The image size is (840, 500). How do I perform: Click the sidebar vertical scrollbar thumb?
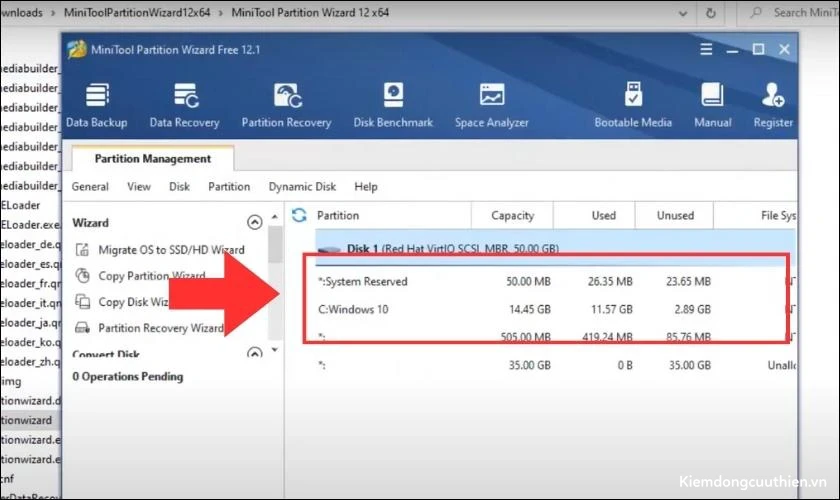275,244
